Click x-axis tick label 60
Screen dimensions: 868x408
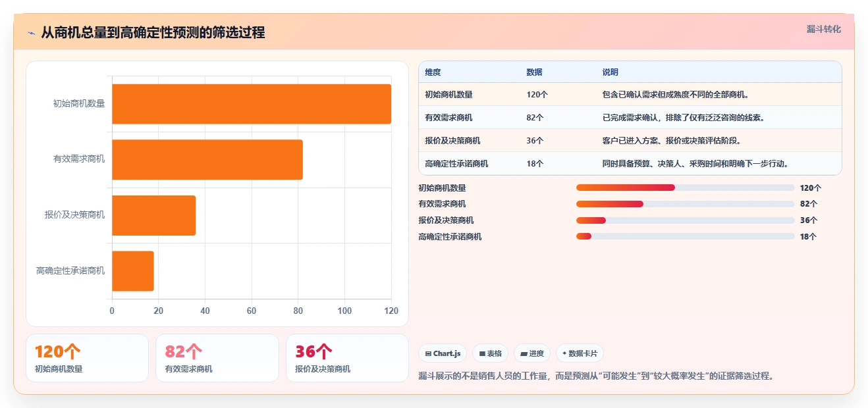point(252,311)
